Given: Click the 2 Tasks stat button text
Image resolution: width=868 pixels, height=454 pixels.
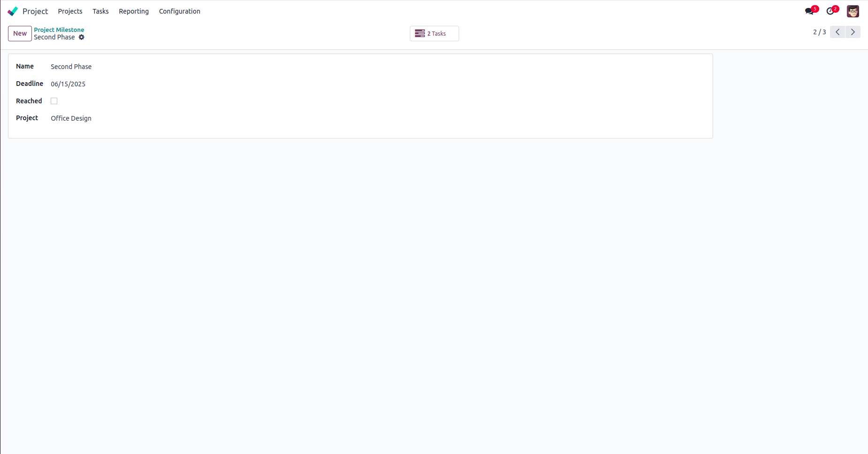Looking at the screenshot, I should point(437,34).
